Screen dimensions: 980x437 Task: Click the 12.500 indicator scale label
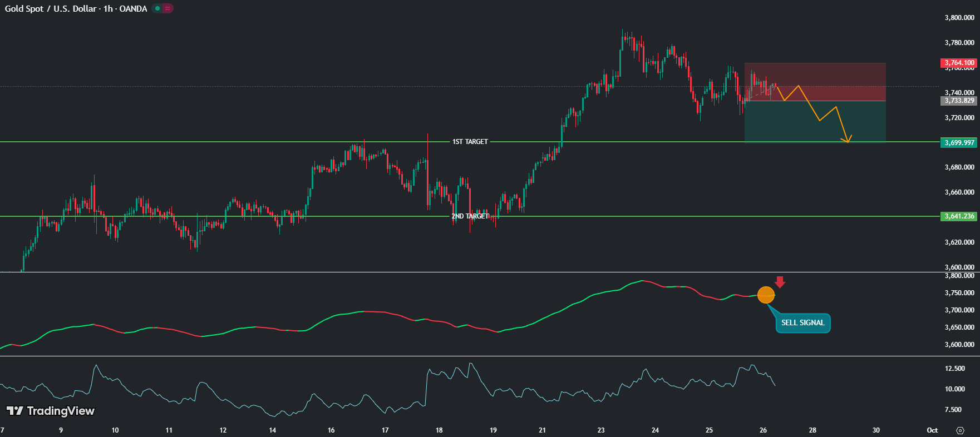click(955, 369)
